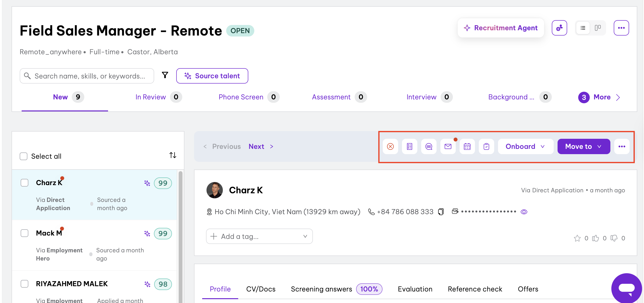
Task: Tick the Select all checkbox
Action: coord(24,156)
